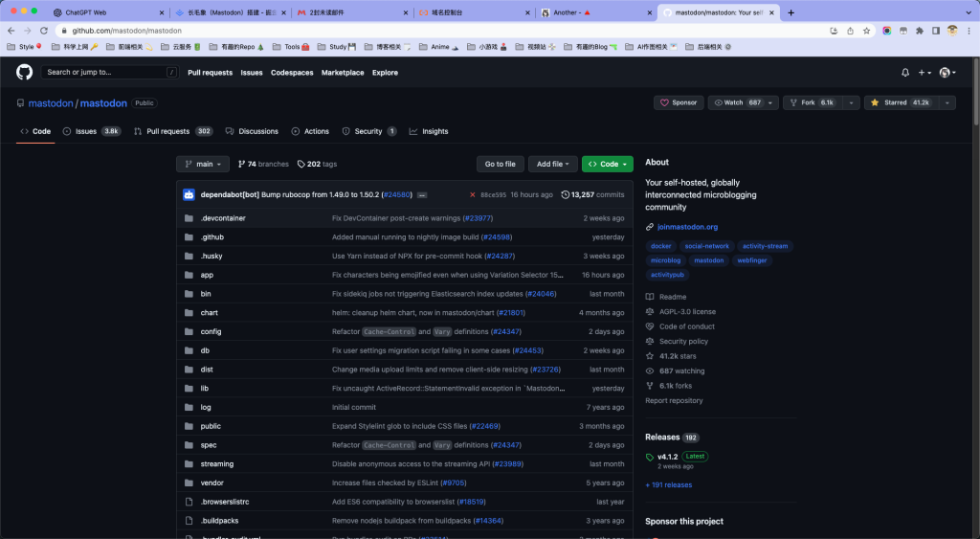
Task: Click the failed status X icon
Action: [x=472, y=194]
